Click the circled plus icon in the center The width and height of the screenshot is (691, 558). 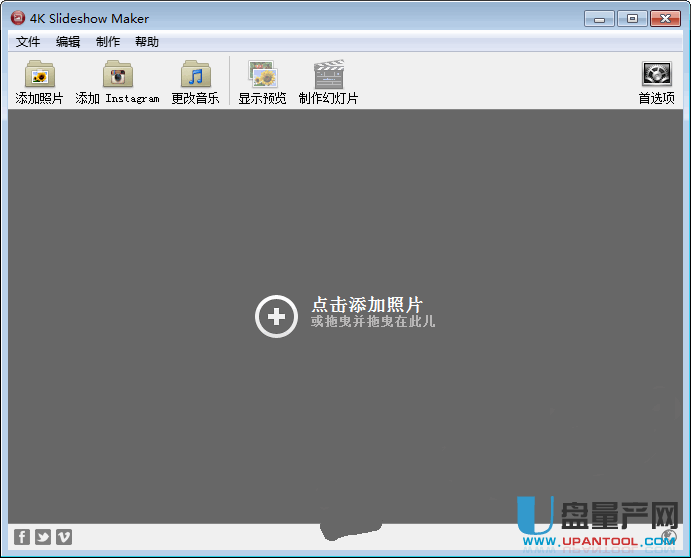[x=276, y=317]
